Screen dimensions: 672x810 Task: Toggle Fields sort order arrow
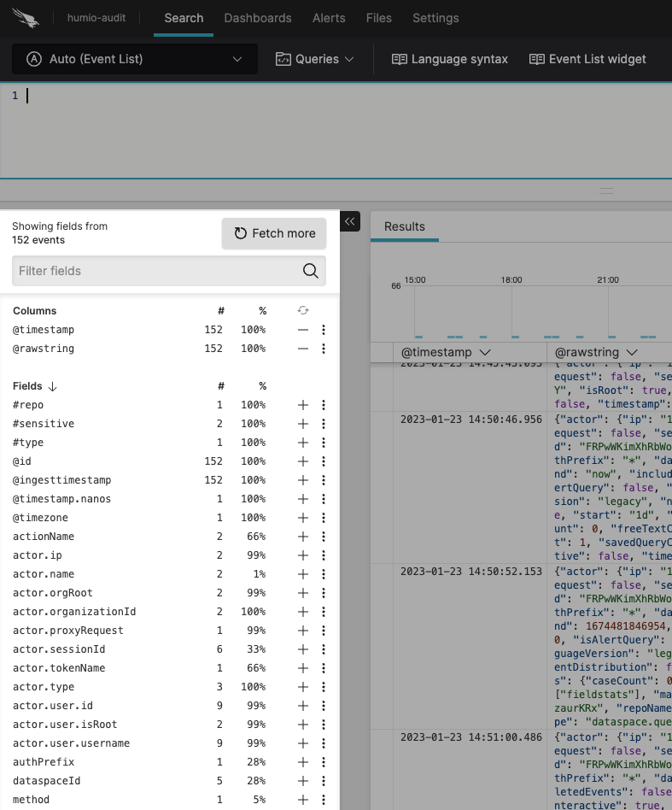(x=53, y=386)
